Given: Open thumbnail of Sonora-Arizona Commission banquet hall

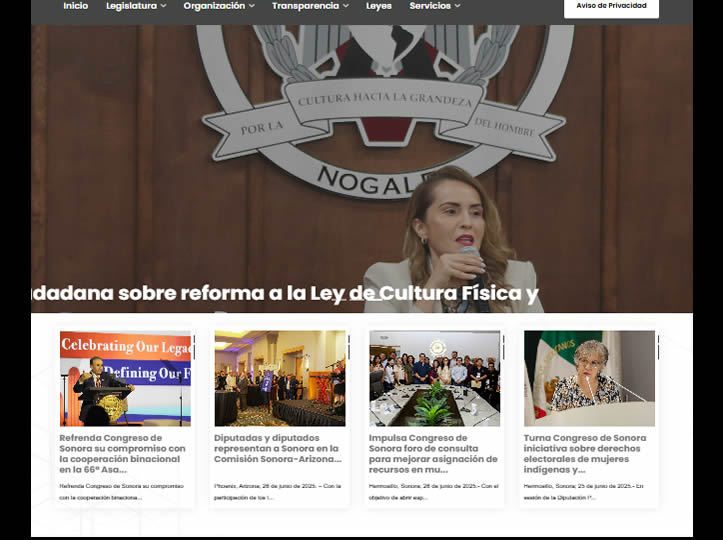Looking at the screenshot, I should (279, 379).
